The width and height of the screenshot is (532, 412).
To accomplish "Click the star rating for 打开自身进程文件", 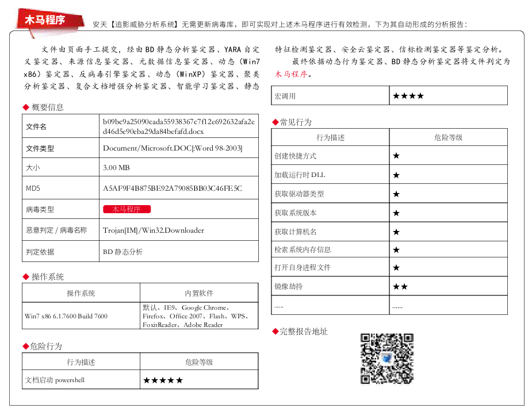I will 396,268.
